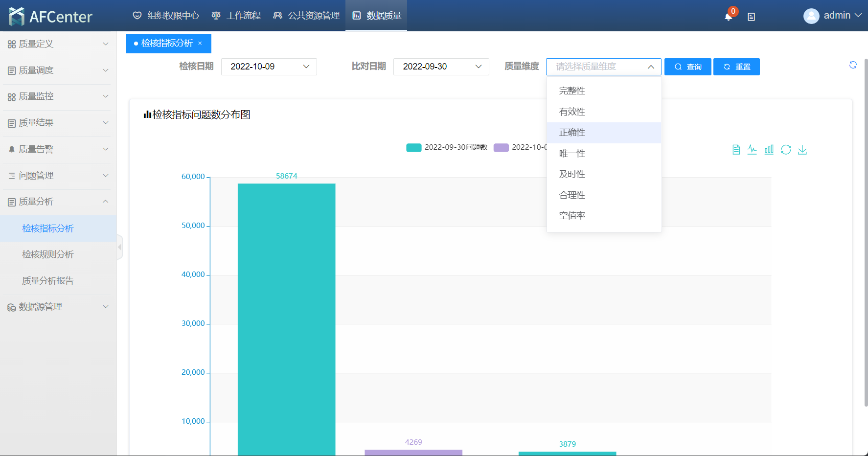Click the teal 58674 bar

coord(286,318)
